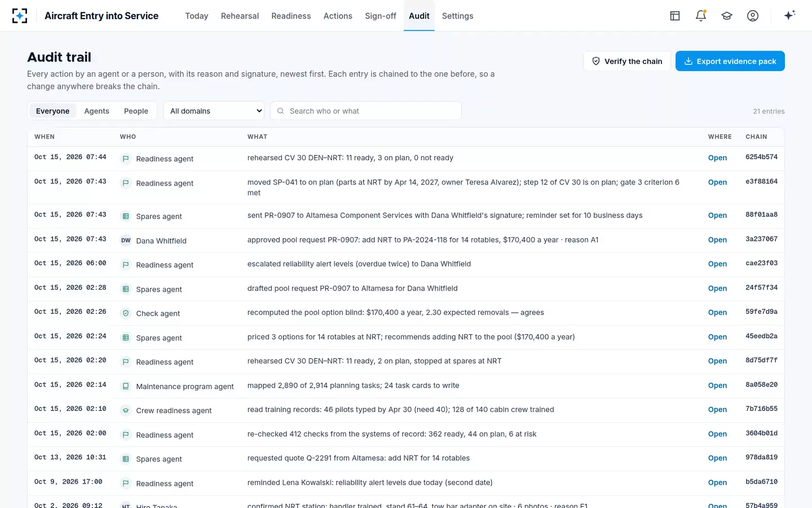Click Readiness agent icon in Lena Kowalski row
Image resolution: width=812 pixels, height=508 pixels.
pos(126,483)
